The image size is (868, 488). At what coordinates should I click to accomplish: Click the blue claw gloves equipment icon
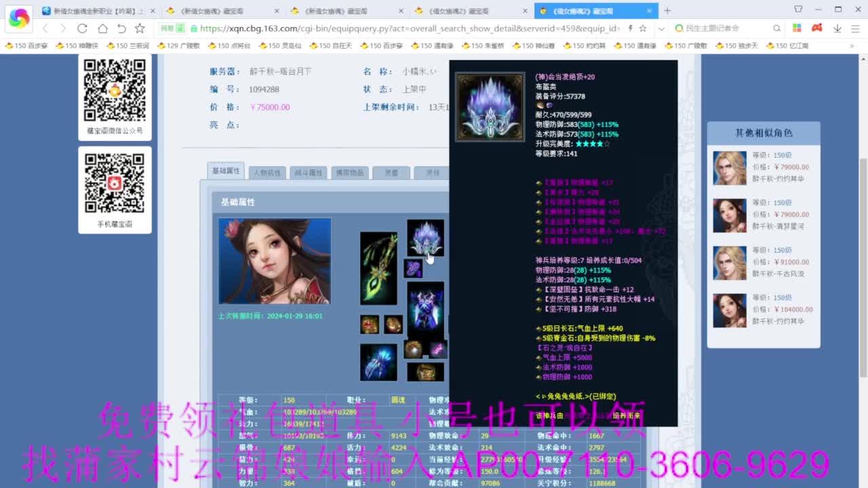(x=378, y=363)
